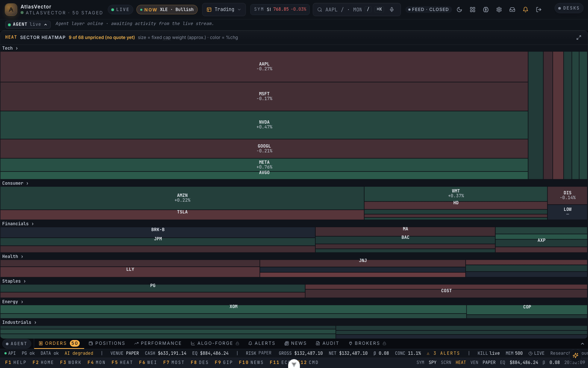Open the AI brain icon

486,10
